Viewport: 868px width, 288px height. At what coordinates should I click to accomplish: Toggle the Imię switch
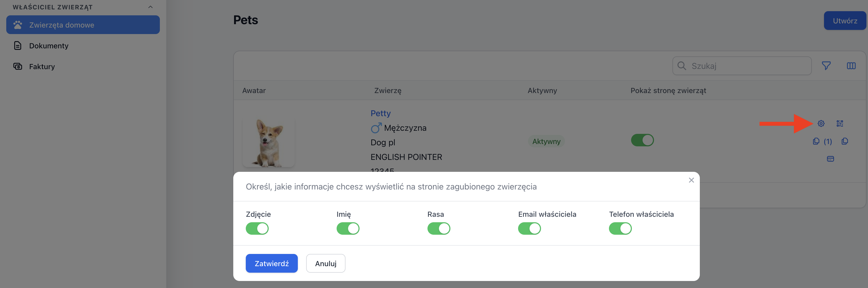348,228
